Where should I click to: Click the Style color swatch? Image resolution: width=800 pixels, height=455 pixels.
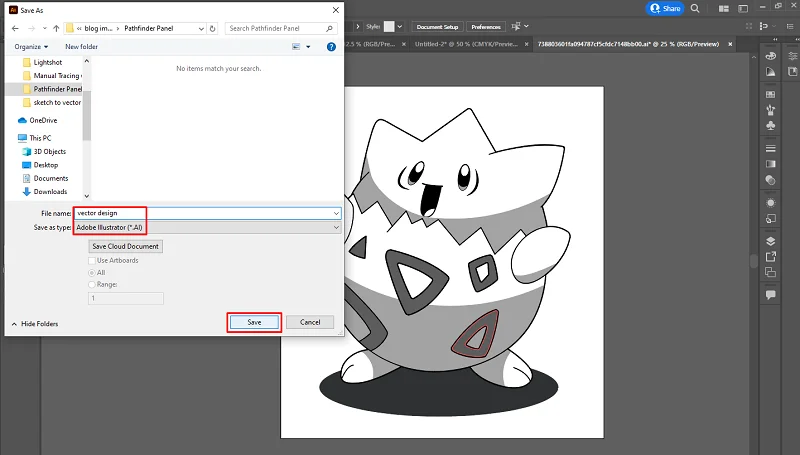coord(389,27)
